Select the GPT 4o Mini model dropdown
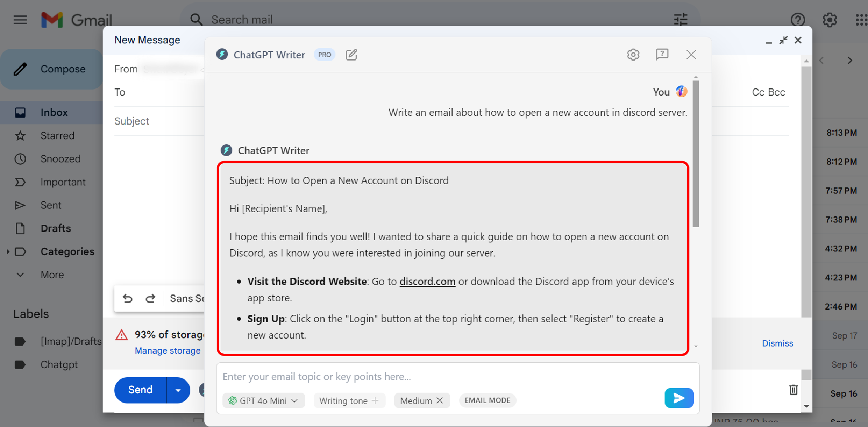This screenshot has width=868, height=427. point(263,401)
